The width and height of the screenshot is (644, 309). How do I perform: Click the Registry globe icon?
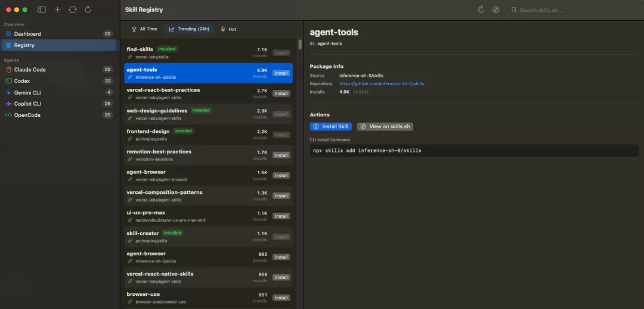(8, 45)
